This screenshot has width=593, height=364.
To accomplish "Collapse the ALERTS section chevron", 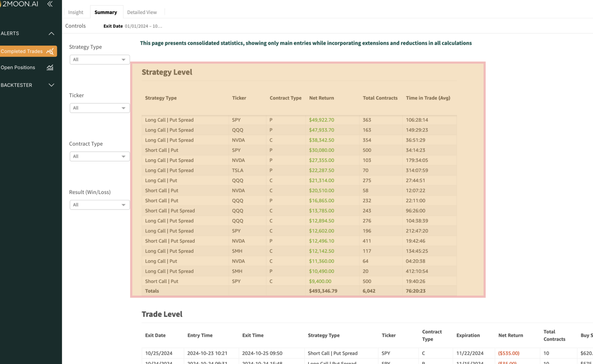I will [x=51, y=34].
